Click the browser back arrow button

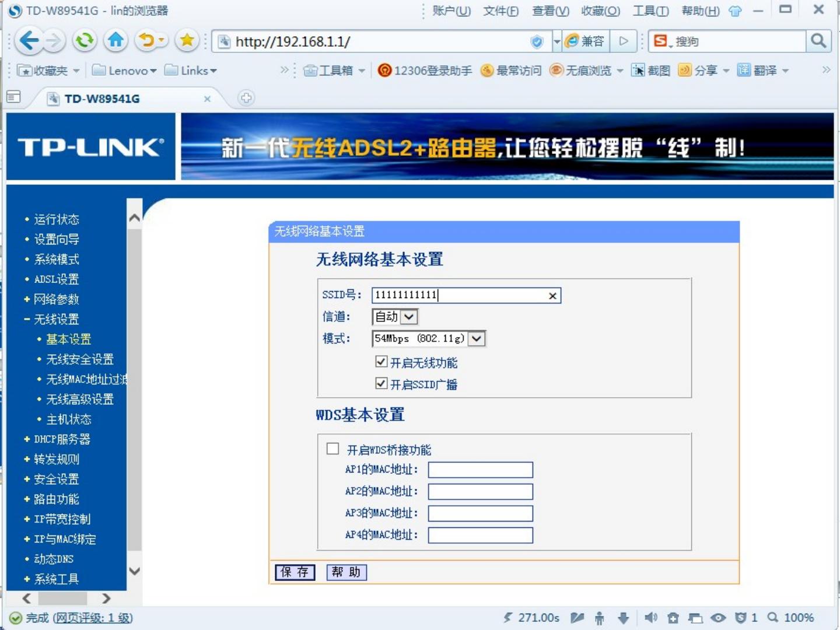click(x=29, y=41)
